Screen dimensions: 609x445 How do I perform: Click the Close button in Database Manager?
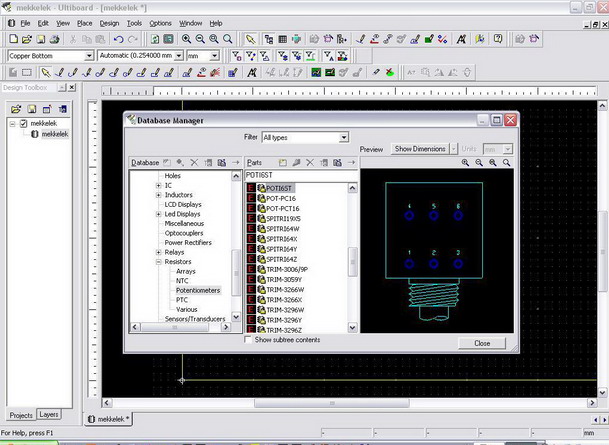(482, 343)
